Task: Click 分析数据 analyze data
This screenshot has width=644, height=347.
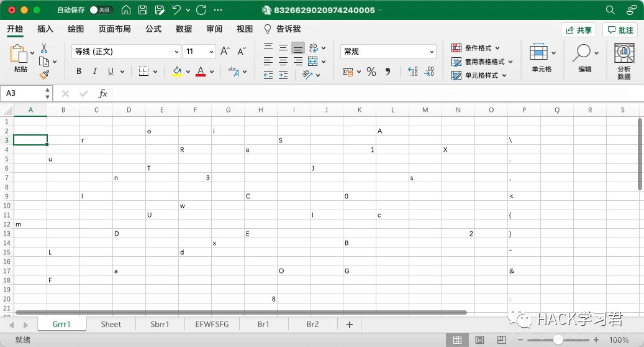Action: (x=624, y=62)
